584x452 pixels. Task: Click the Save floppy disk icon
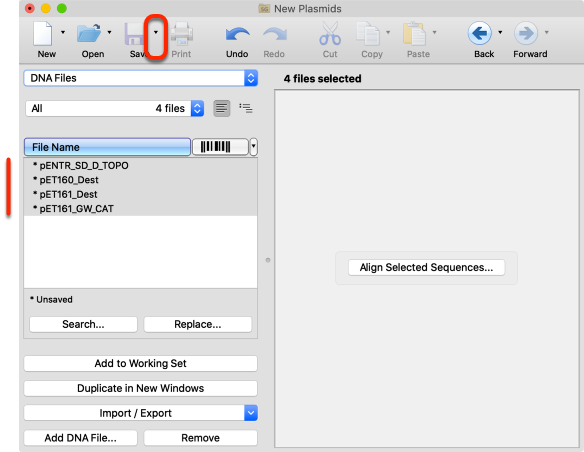click(x=134, y=34)
